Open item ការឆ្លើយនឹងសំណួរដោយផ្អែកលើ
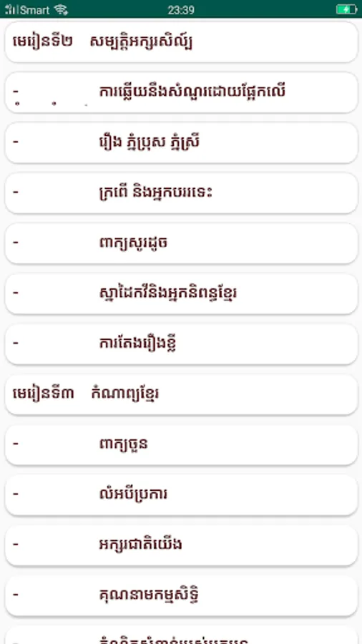The width and height of the screenshot is (362, 644). pos(181,92)
